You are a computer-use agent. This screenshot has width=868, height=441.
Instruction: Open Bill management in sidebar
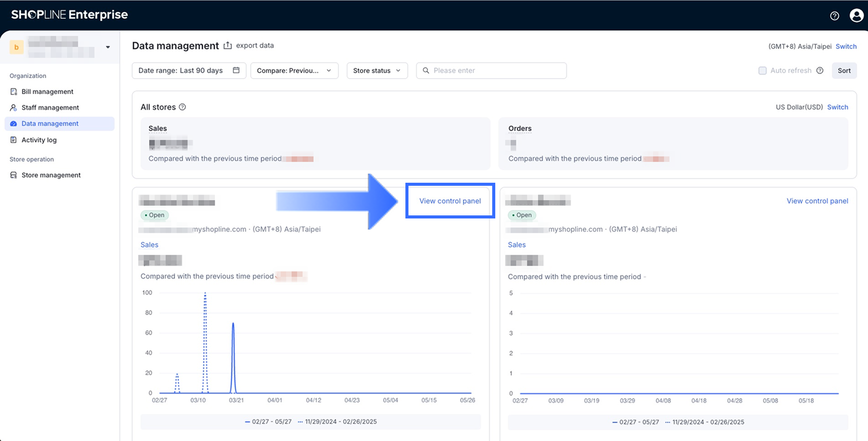47,92
